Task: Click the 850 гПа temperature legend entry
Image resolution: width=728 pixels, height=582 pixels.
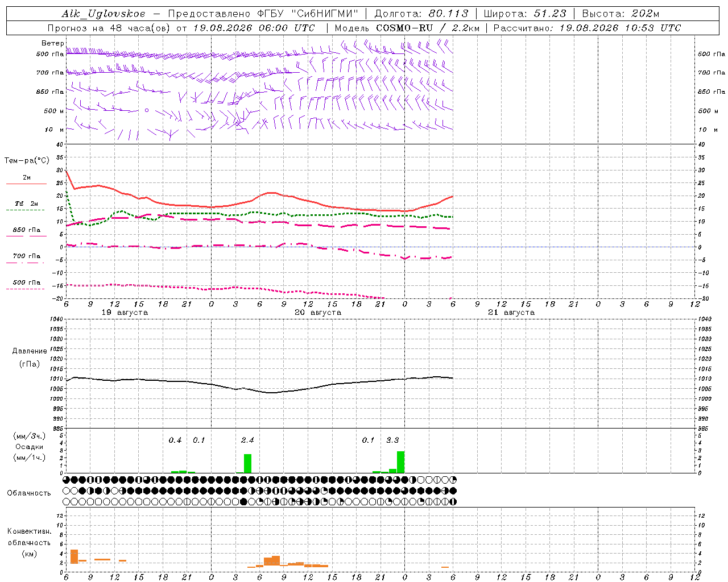Action: click(26, 230)
